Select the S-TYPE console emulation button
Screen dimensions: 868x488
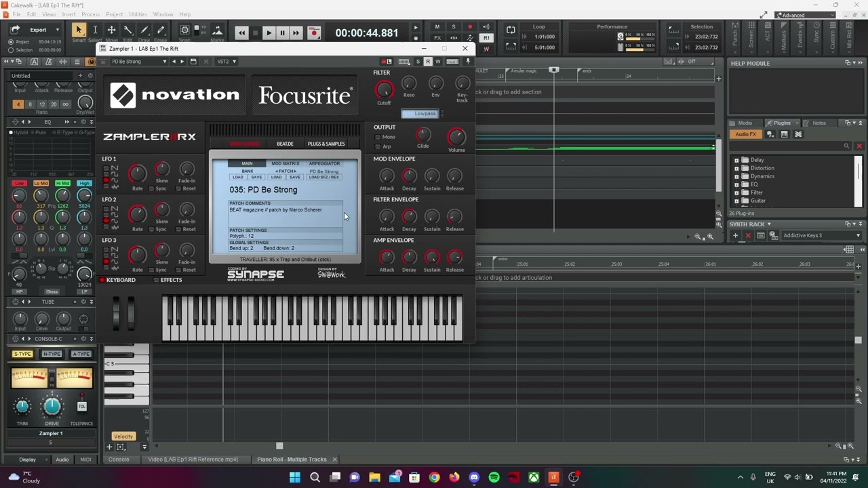click(22, 354)
